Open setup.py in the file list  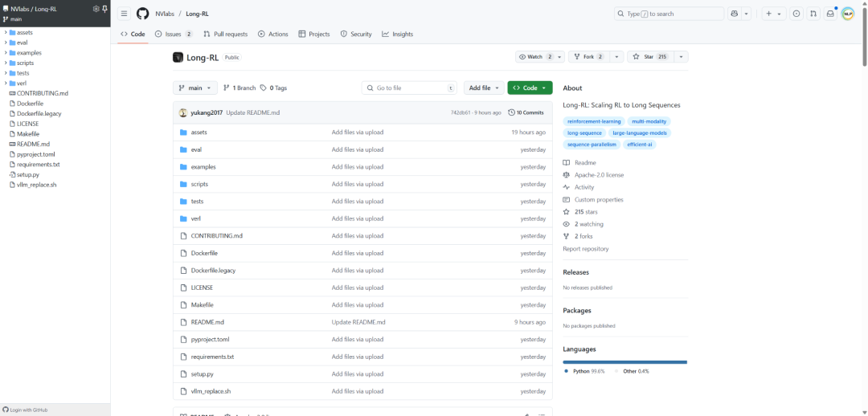point(202,374)
